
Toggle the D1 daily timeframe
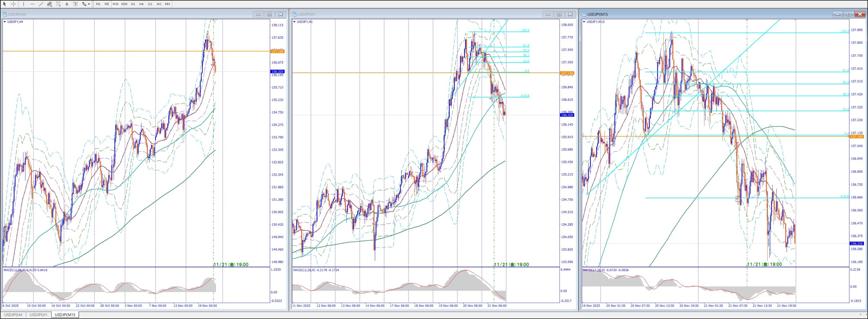pos(150,4)
